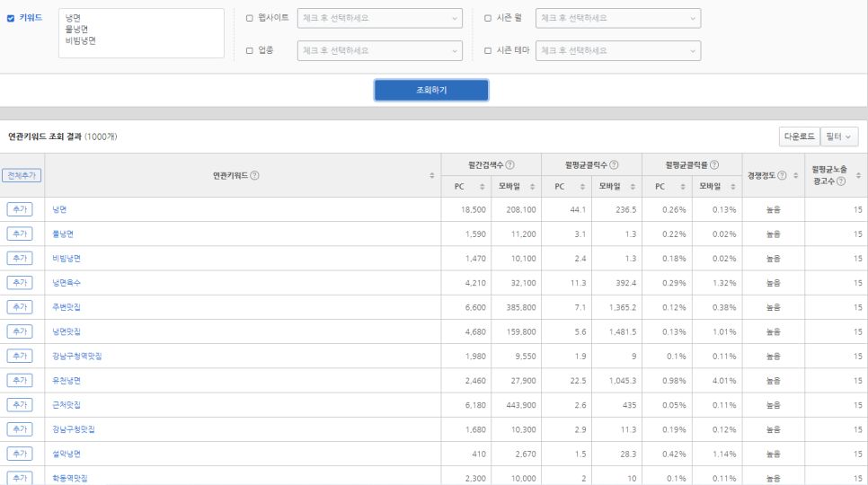Add keyword 냉면 with 추가 button

tap(20, 209)
